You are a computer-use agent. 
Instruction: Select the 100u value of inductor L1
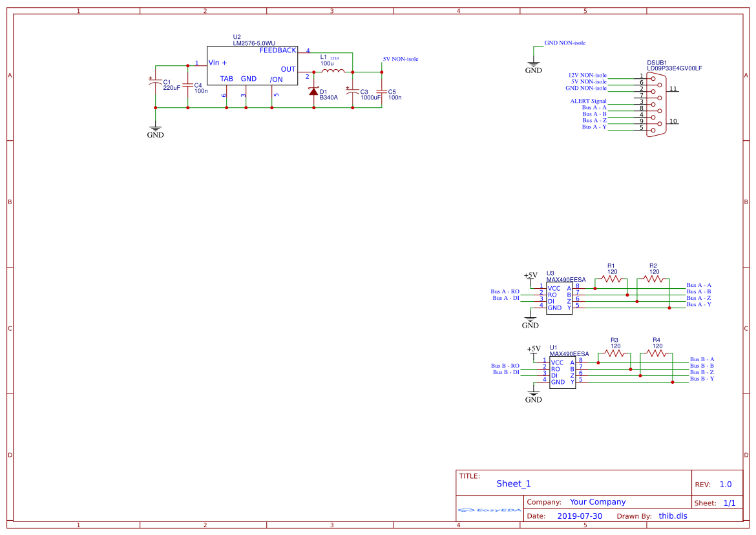327,63
